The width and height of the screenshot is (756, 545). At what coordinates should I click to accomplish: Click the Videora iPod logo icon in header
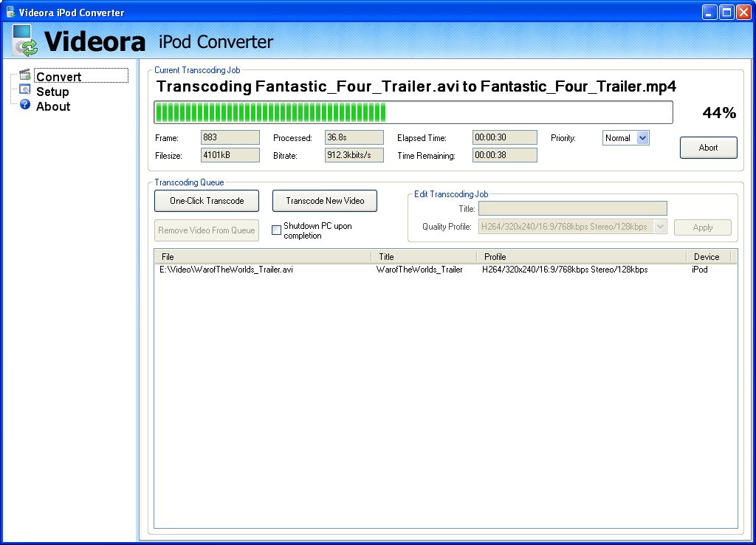tap(24, 41)
